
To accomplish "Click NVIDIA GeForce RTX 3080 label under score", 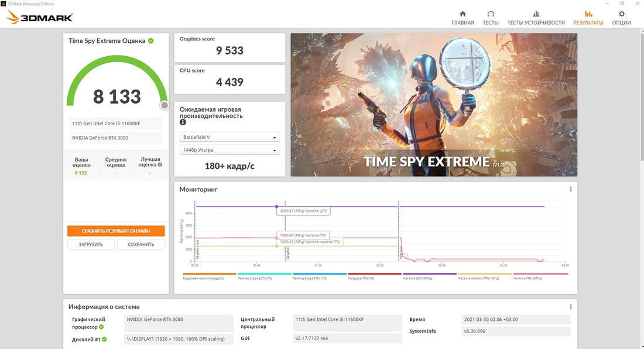I will pyautogui.click(x=115, y=138).
